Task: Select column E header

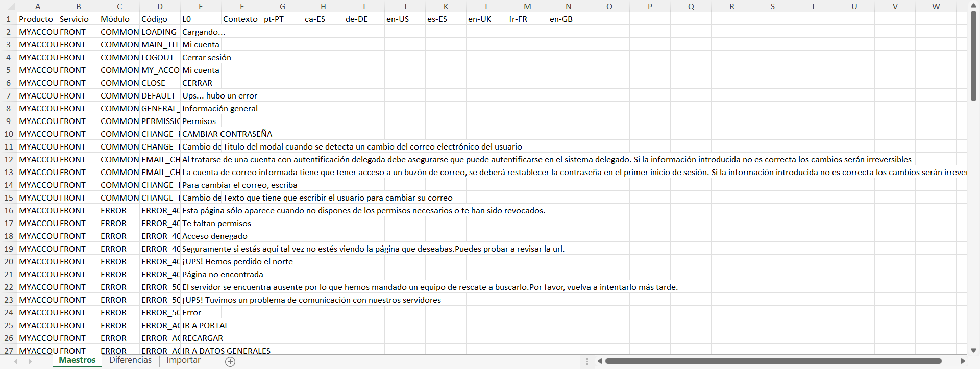Action: pos(201,6)
